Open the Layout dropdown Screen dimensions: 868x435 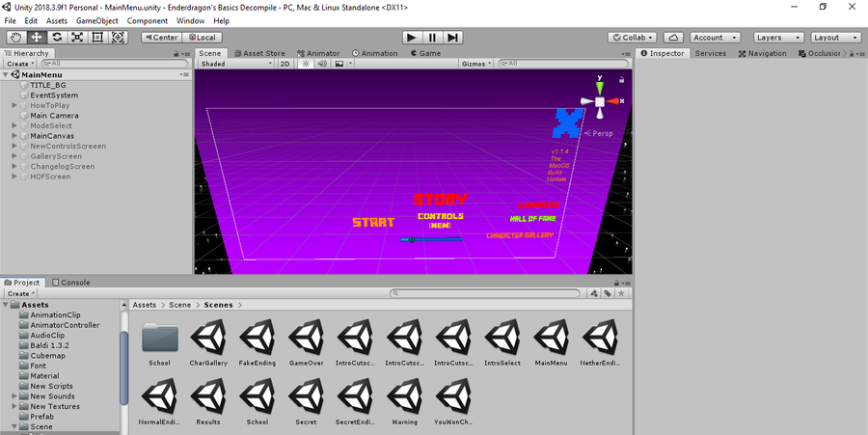835,37
